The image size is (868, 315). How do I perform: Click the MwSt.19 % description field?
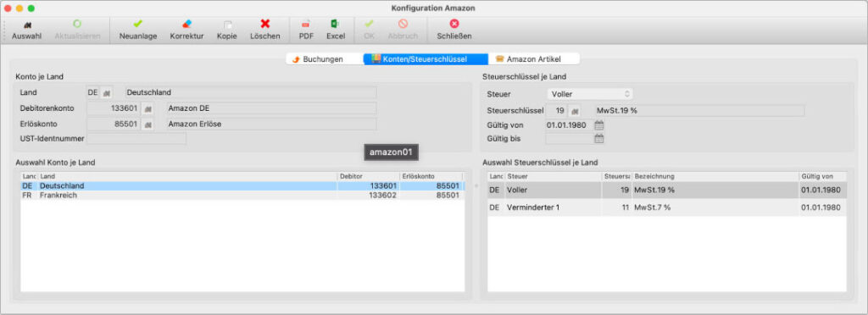699,111
